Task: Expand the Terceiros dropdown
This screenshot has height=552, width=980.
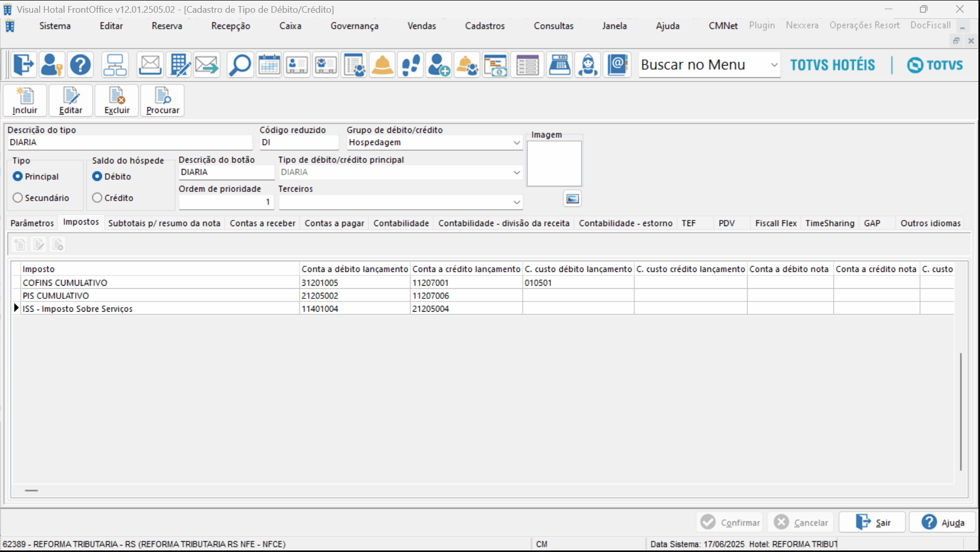Action: [x=516, y=202]
